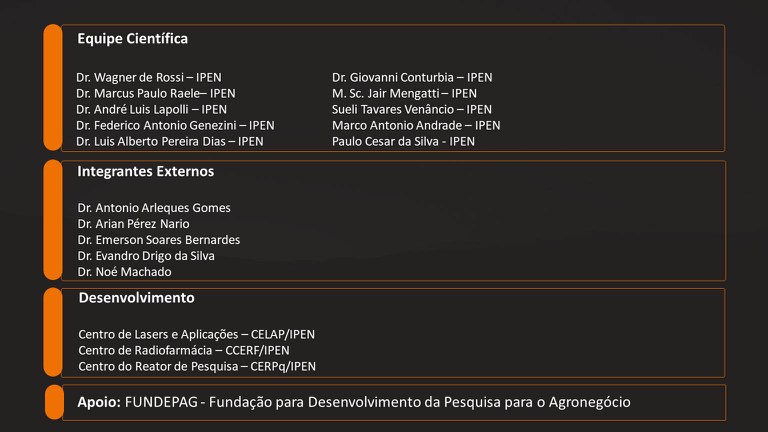
Task: Click Centro de Radiofarmácia CCERF/IPEN text
Action: click(x=184, y=350)
